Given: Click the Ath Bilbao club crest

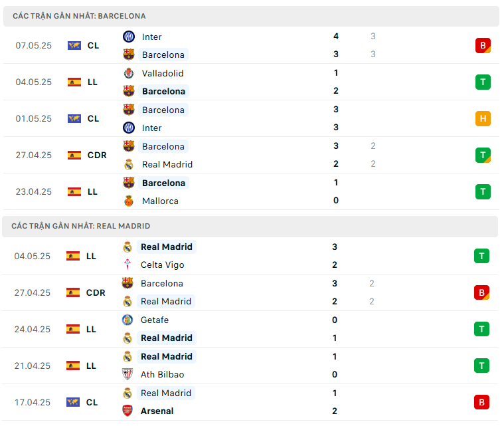Looking at the screenshot, I should coord(127,374).
